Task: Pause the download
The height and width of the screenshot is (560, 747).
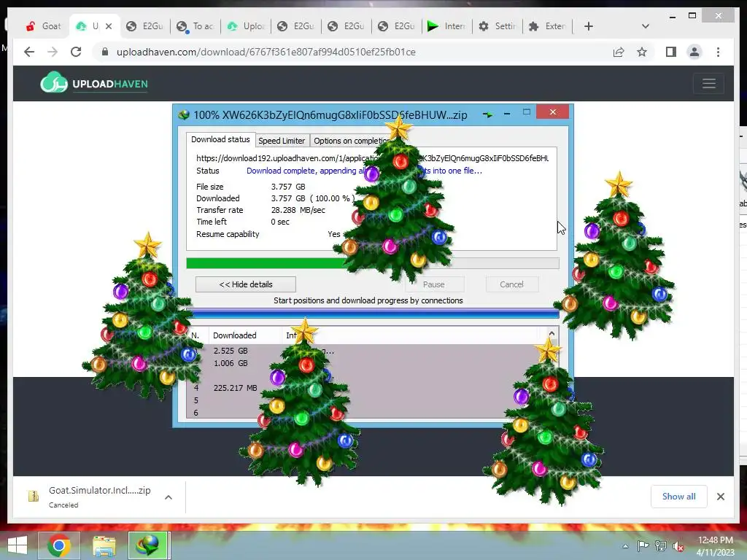Action: click(433, 284)
